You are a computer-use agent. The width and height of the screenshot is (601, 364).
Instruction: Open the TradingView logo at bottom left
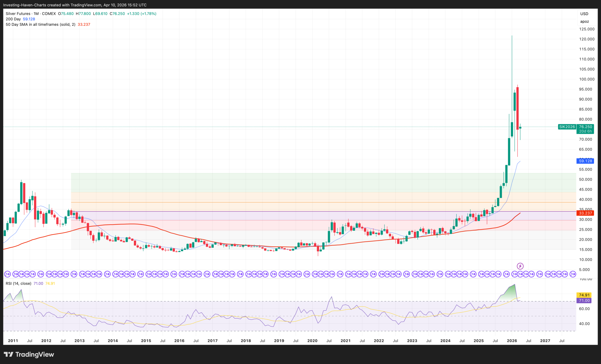click(x=29, y=354)
